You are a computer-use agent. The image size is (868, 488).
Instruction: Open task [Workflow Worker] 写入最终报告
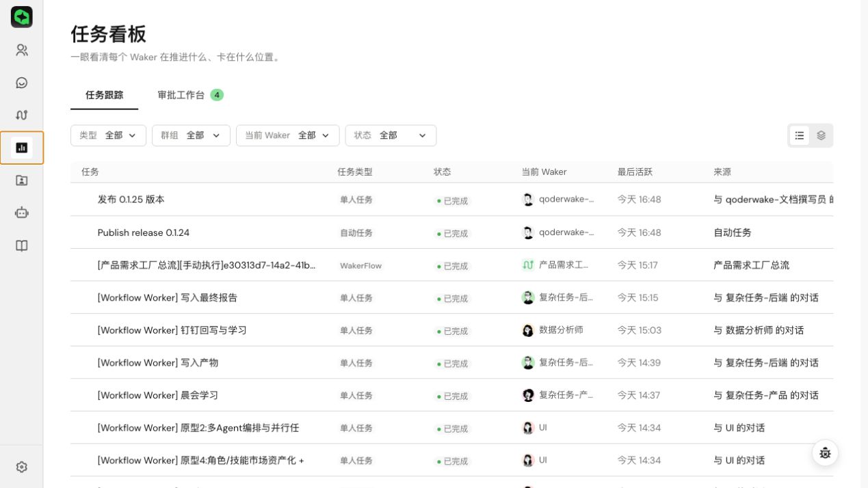click(168, 297)
